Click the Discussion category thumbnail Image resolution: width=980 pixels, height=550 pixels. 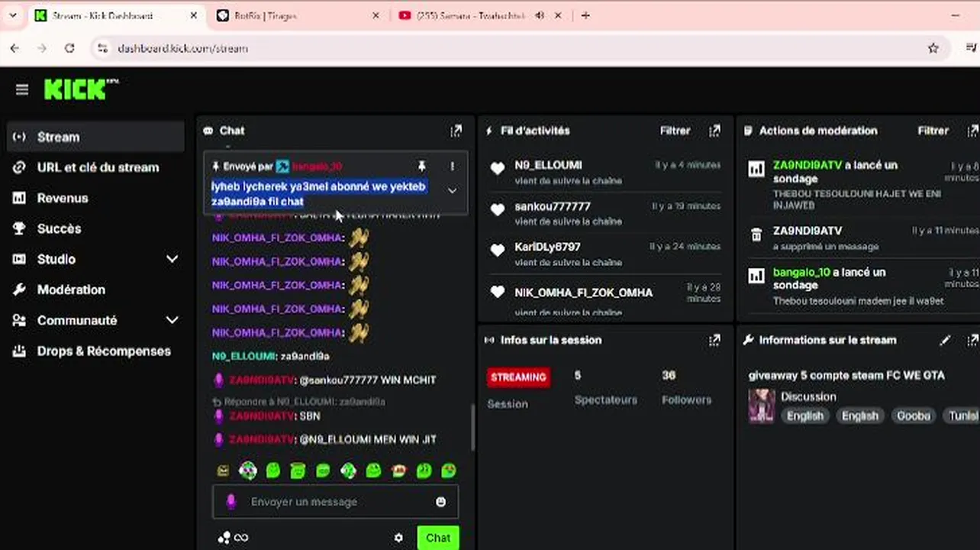pos(762,406)
